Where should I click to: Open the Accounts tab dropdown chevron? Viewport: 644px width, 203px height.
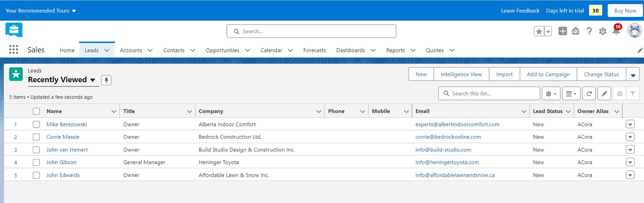pyautogui.click(x=150, y=50)
